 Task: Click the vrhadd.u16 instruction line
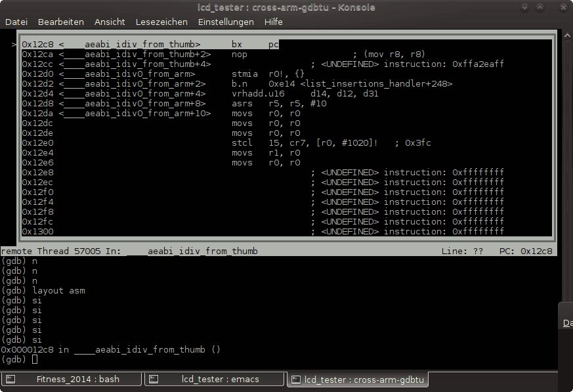click(200, 94)
